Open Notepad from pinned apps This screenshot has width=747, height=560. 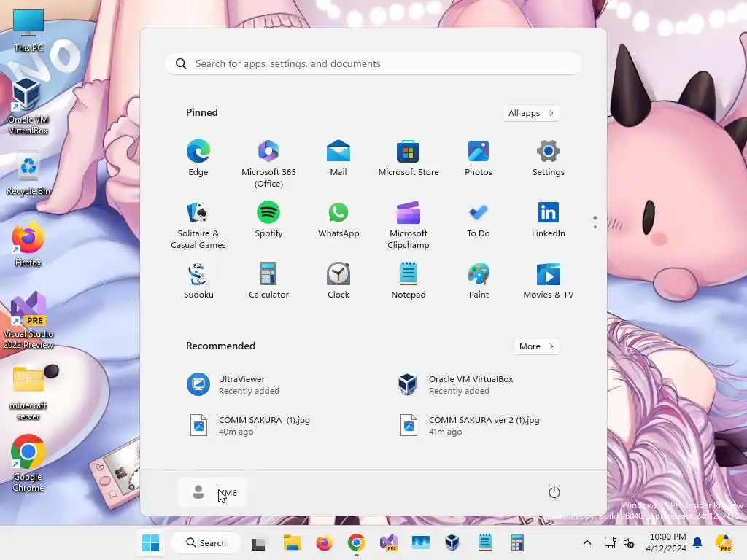(x=409, y=281)
